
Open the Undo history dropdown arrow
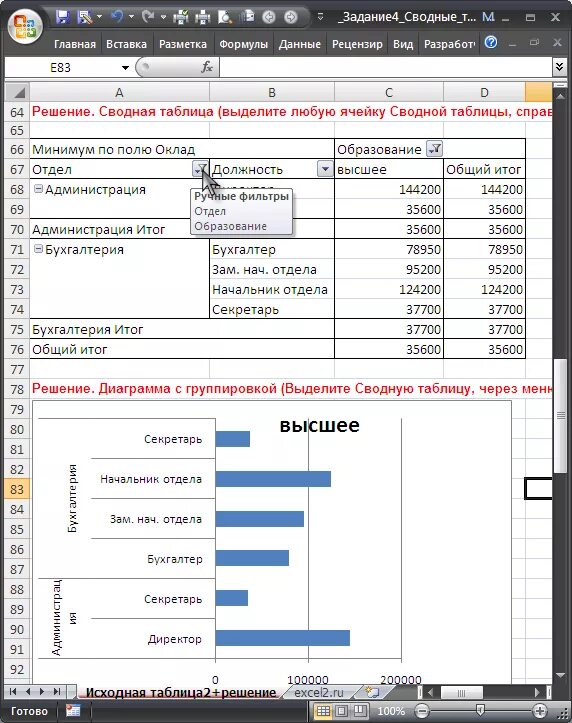click(x=131, y=17)
